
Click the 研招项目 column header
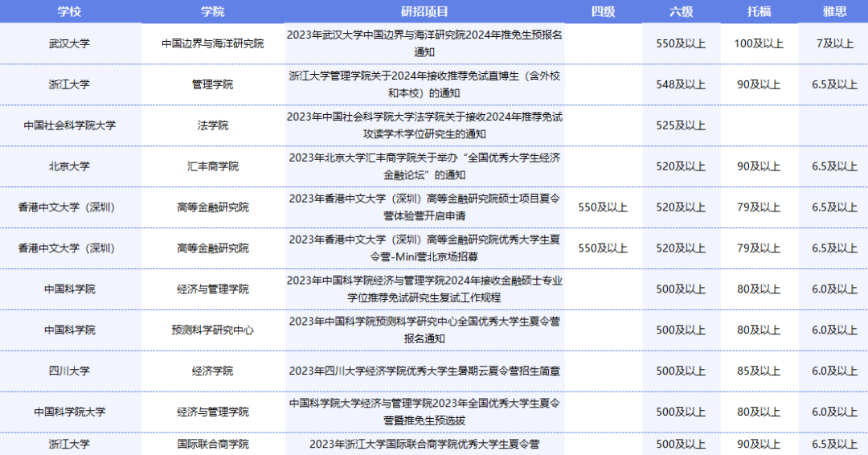pyautogui.click(x=424, y=11)
